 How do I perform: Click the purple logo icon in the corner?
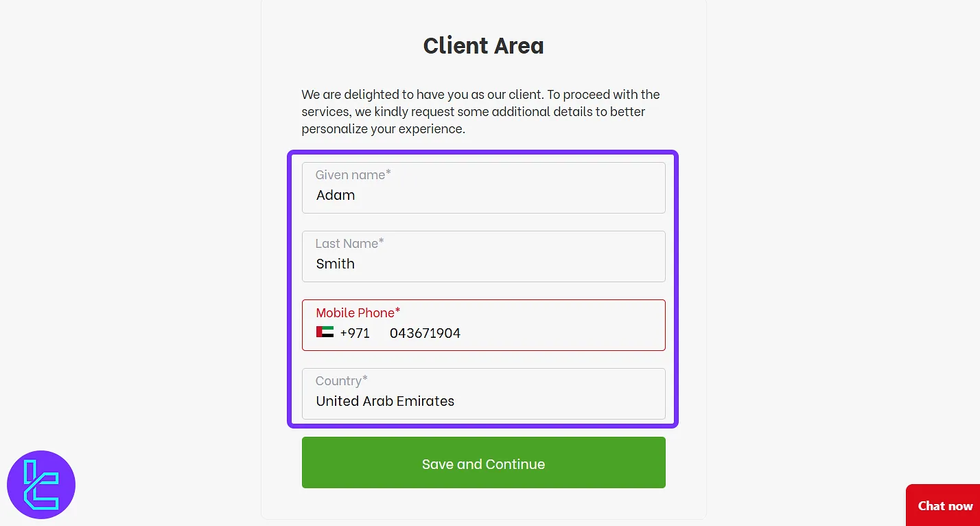[41, 484]
